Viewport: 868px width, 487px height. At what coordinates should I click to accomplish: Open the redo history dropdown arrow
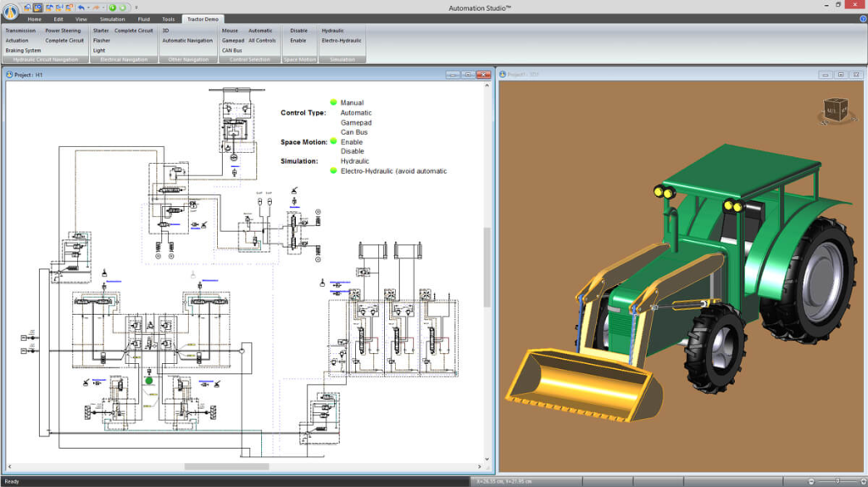103,8
